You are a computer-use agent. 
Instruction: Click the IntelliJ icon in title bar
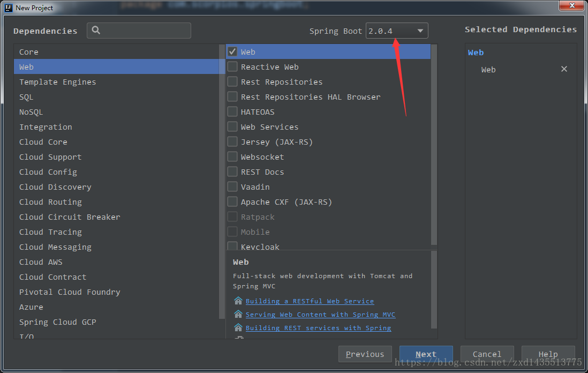[x=8, y=8]
